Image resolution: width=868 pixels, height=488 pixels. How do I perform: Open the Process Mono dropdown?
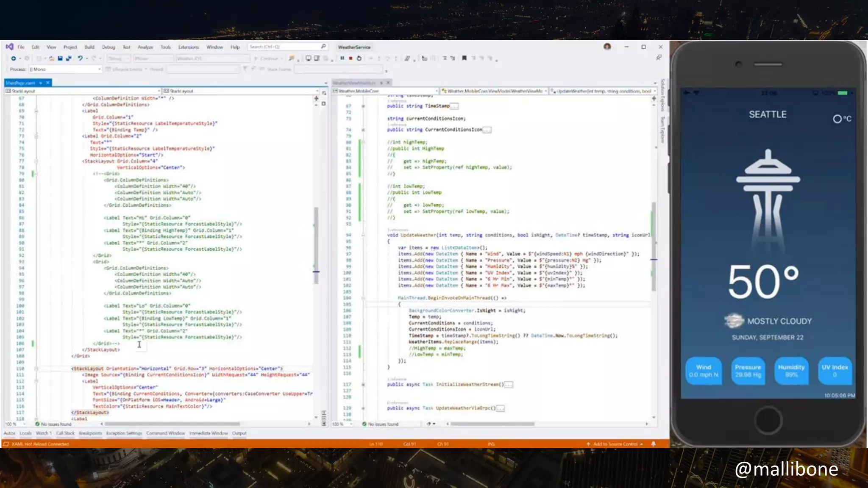100,69
